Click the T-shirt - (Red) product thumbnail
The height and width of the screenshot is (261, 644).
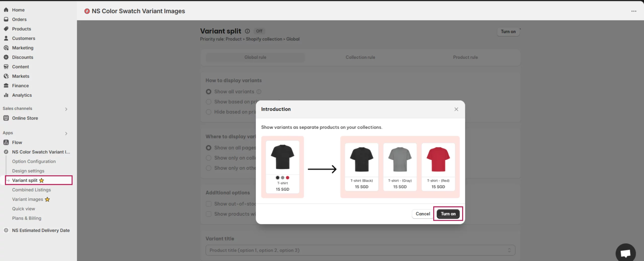438,160
